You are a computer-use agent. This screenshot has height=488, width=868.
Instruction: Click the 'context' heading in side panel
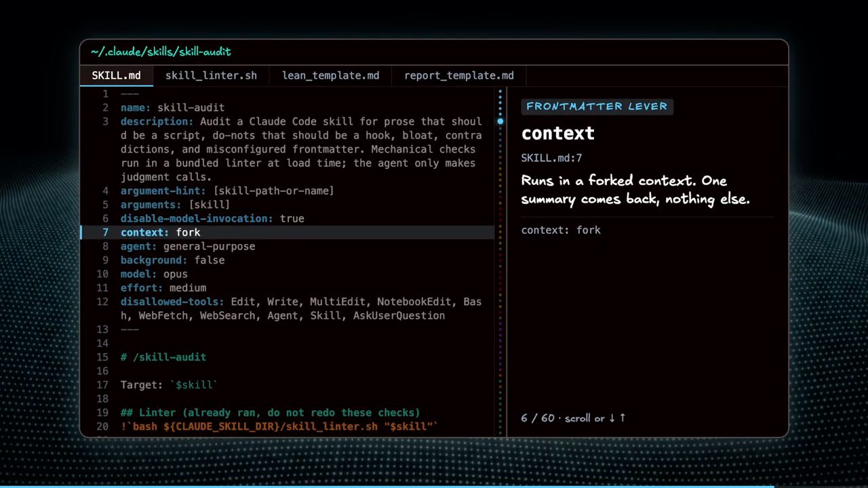coord(557,134)
